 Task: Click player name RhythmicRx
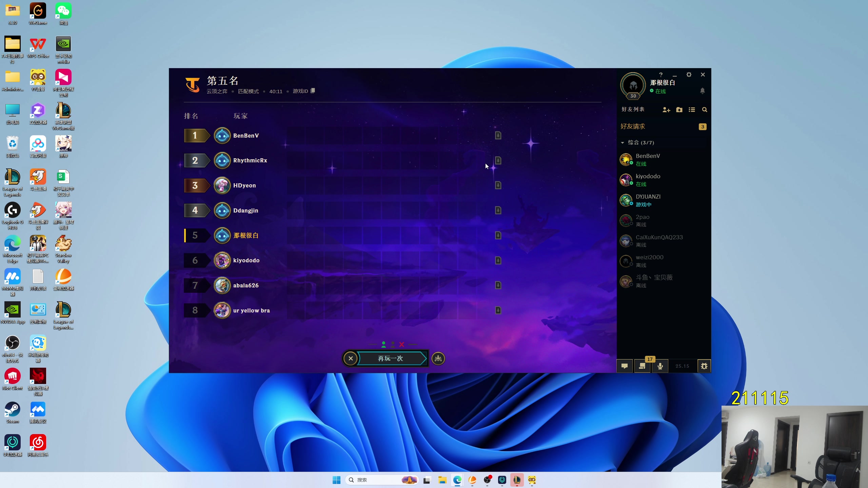tap(250, 160)
